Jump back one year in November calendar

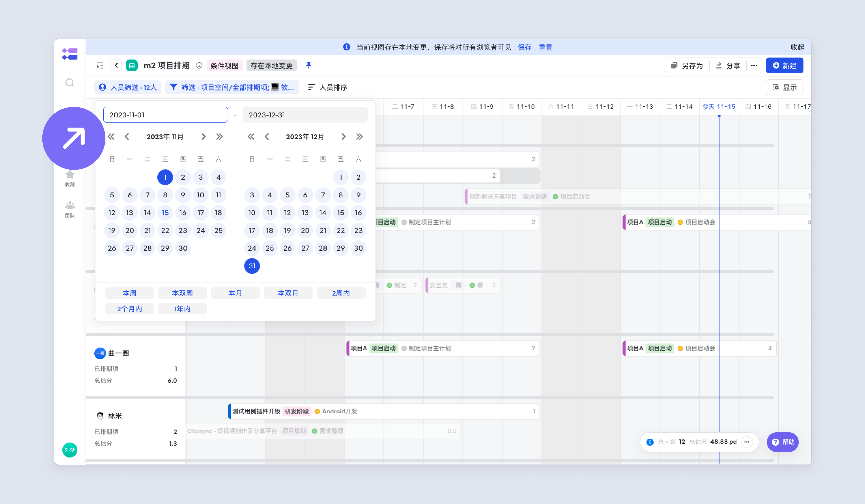click(111, 137)
